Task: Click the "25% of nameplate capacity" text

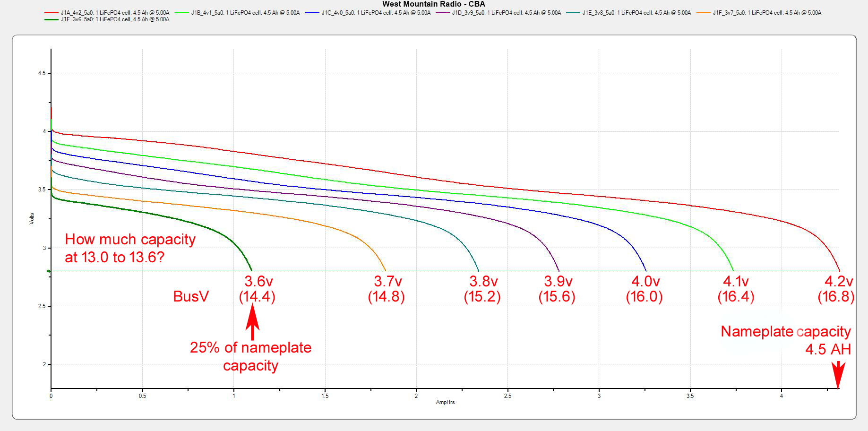Action: (250, 356)
